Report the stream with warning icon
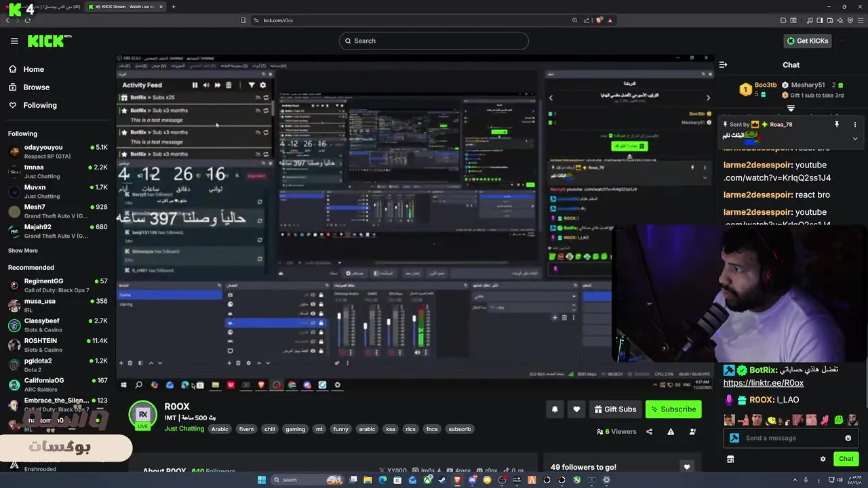The height and width of the screenshot is (488, 868). [x=671, y=432]
